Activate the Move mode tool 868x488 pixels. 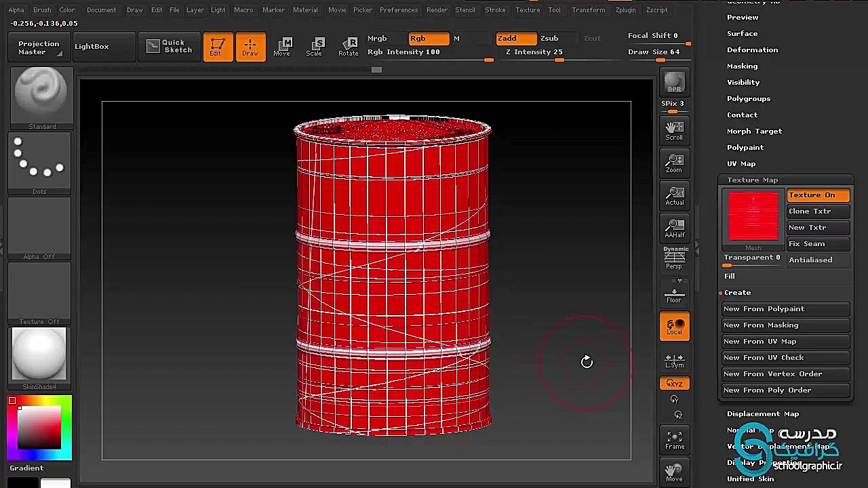[x=283, y=46]
